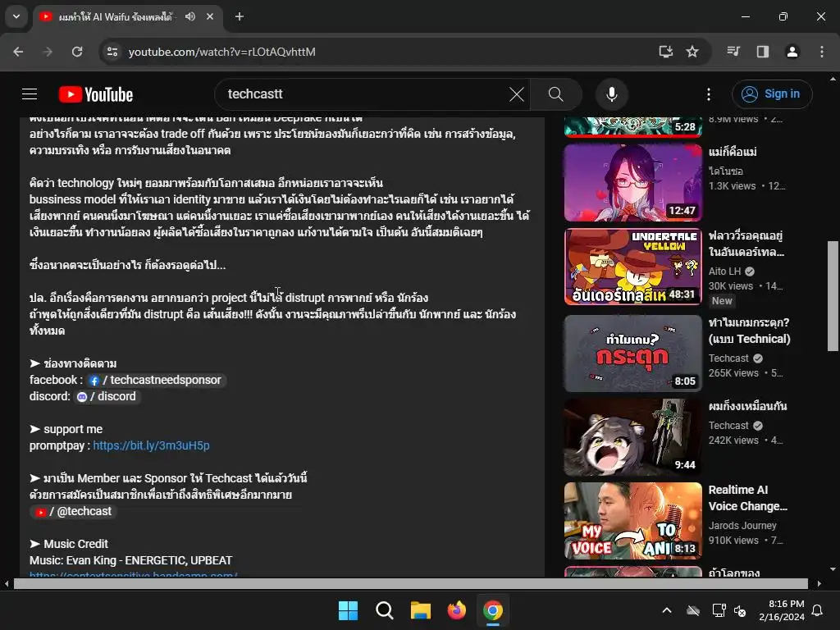Click Techcast channel under ผมก็งงเหมือนกัน
This screenshot has height=630, width=840.
[x=728, y=426]
